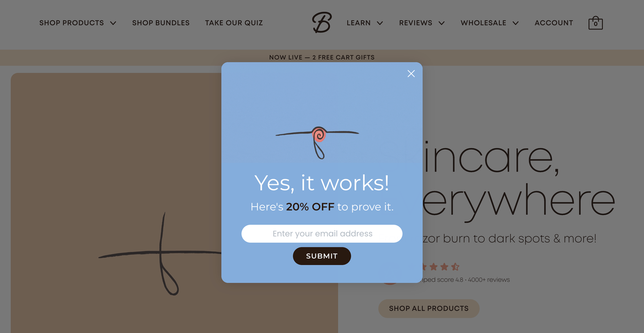Open the shopping cart bag icon

pos(596,23)
